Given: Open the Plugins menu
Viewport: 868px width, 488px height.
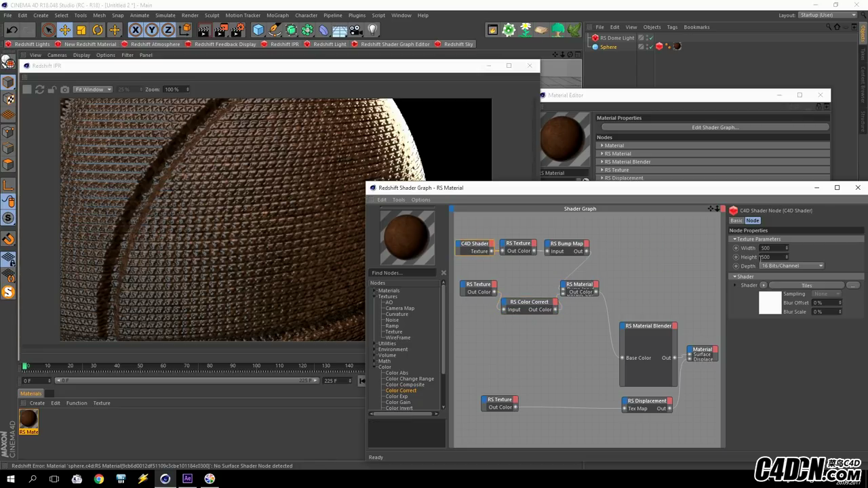Looking at the screenshot, I should point(357,15).
